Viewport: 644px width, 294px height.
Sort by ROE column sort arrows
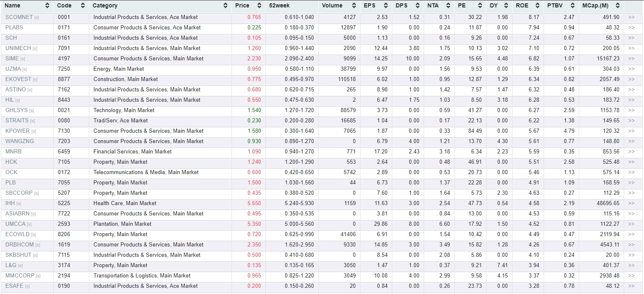coord(537,6)
